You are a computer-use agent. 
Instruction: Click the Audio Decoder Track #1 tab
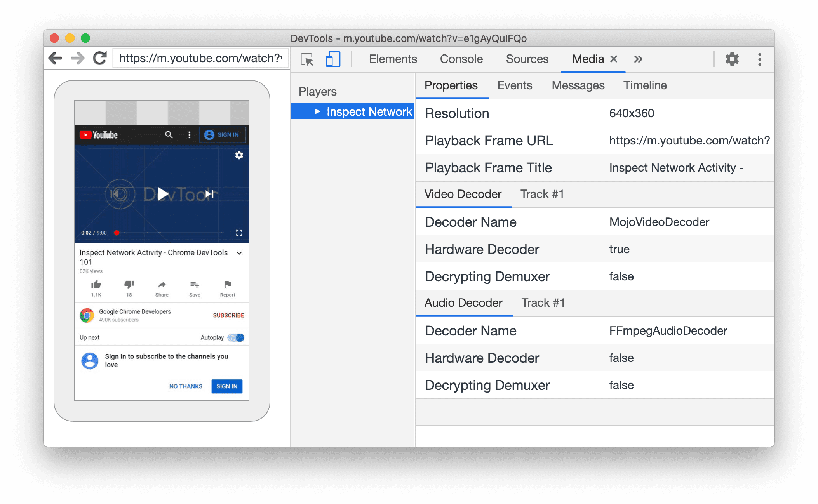(543, 302)
